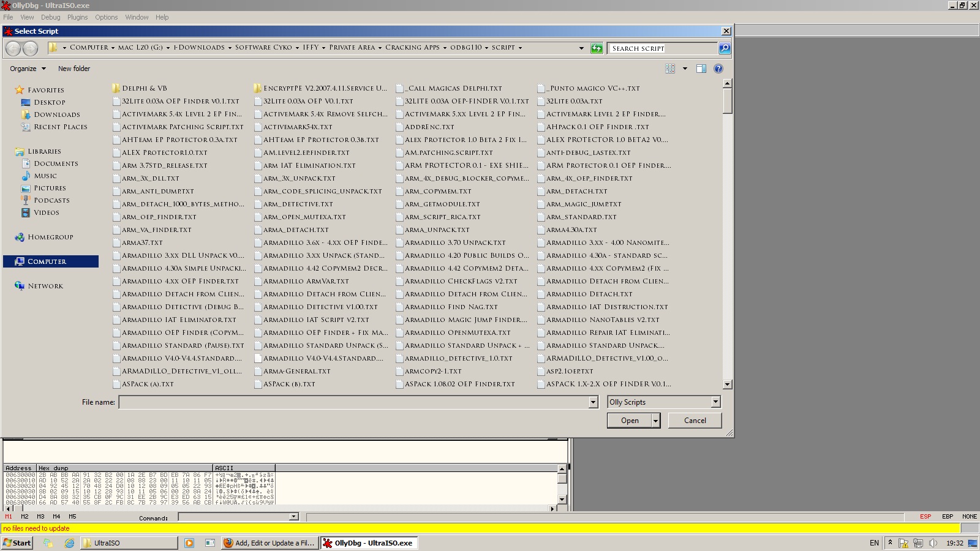Focus the File name input field

click(x=353, y=402)
